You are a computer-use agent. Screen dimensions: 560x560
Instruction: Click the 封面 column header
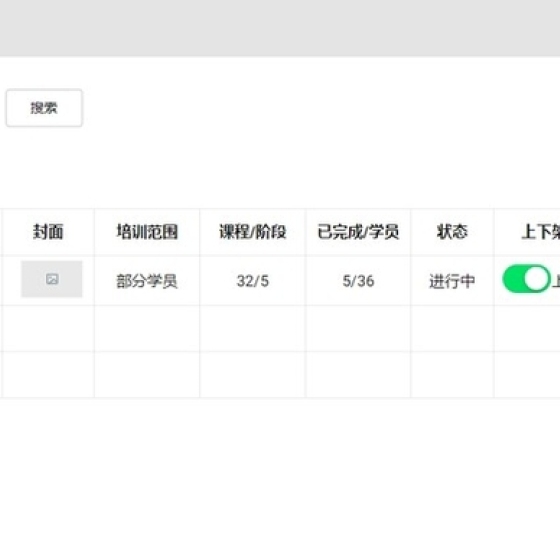[x=48, y=232]
